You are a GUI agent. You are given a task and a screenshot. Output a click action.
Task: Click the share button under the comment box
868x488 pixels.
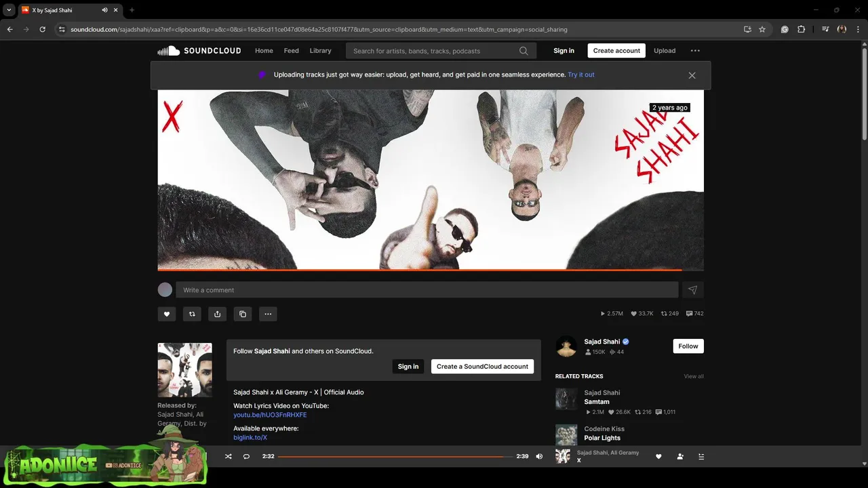[217, 314]
